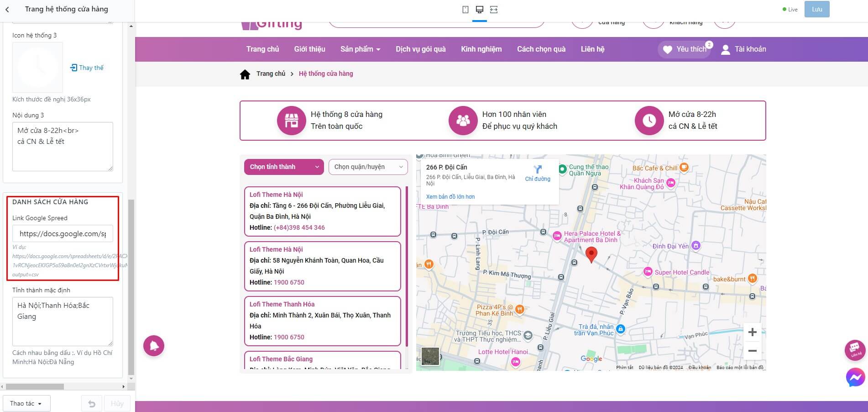This screenshot has width=868, height=412.
Task: Switch preview to desktop device view
Action: coord(479,10)
